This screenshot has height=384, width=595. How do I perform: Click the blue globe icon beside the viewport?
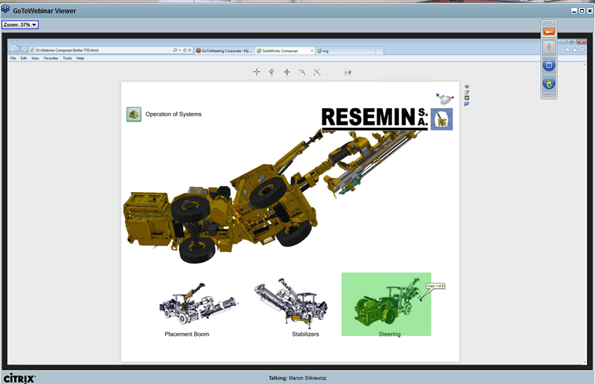[x=467, y=87]
